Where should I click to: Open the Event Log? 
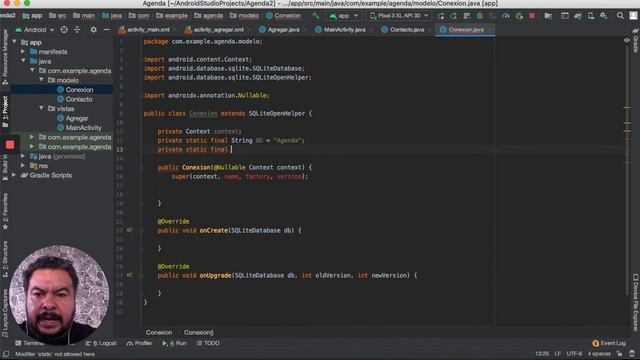coord(609,344)
